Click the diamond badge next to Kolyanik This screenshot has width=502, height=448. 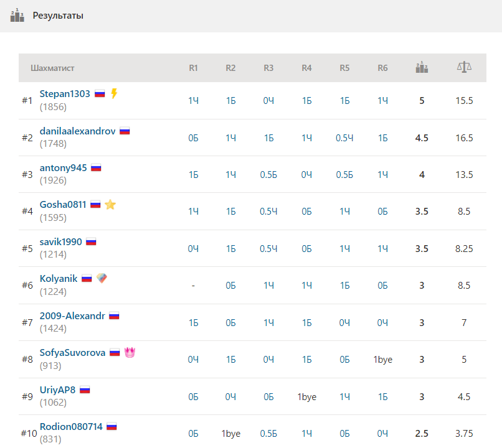(x=102, y=278)
